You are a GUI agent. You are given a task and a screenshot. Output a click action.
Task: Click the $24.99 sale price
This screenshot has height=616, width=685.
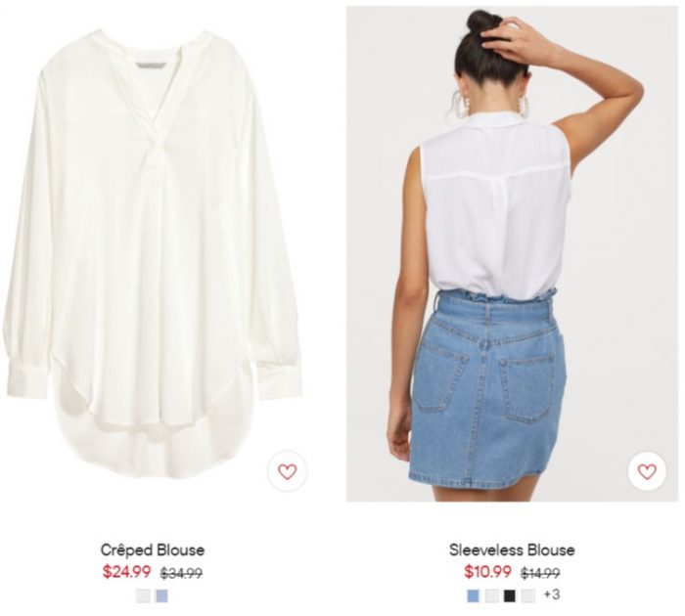pos(126,571)
